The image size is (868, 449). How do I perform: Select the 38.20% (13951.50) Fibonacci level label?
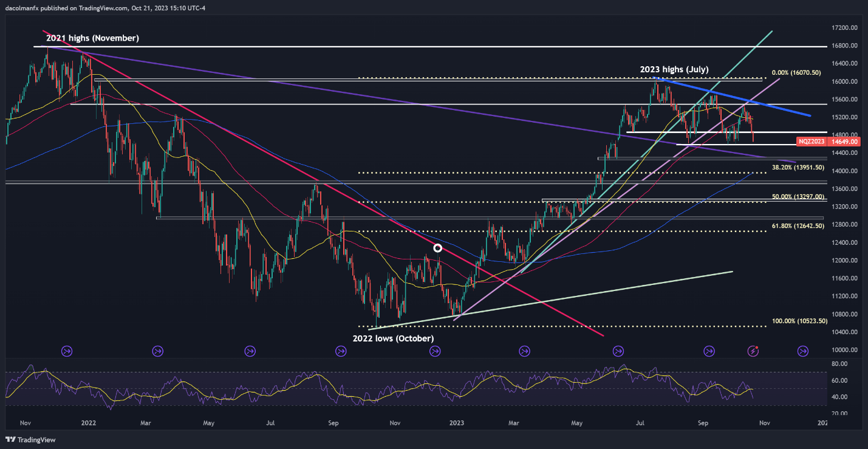tap(798, 167)
